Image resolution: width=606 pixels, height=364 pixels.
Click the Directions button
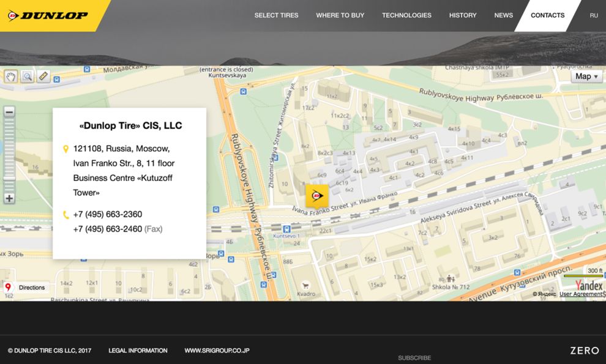31,287
